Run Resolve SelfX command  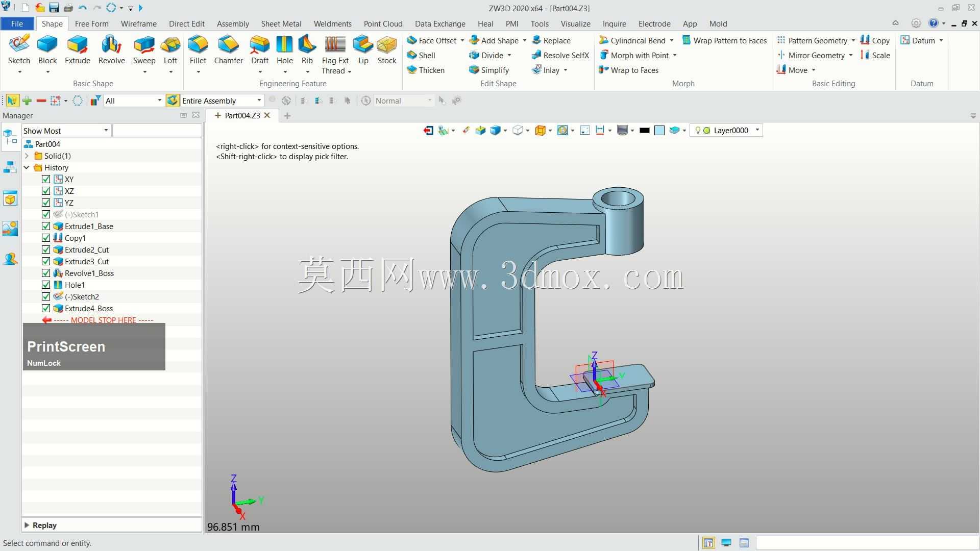coord(560,55)
